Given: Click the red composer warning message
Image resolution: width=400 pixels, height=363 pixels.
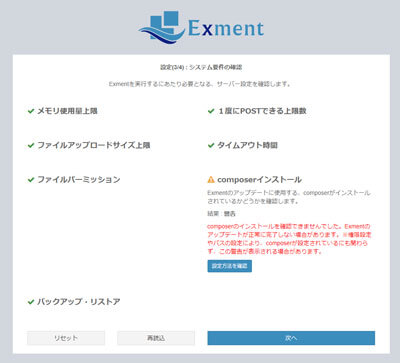Looking at the screenshot, I should click(289, 239).
